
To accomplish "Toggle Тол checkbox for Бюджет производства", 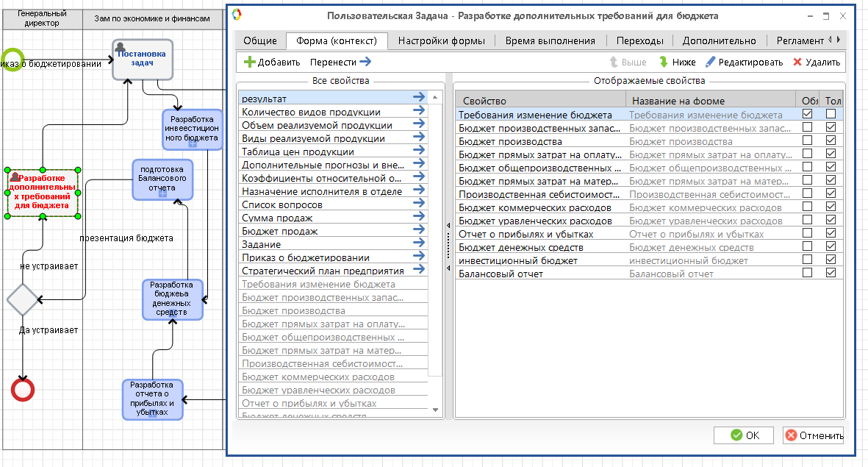I will pos(831,140).
